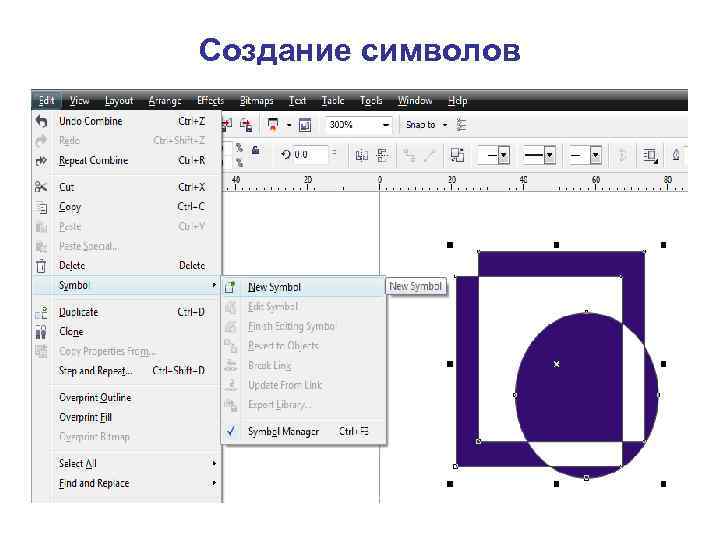Expand the Symbol submenu
The image size is (720, 540).
pyautogui.click(x=127, y=285)
